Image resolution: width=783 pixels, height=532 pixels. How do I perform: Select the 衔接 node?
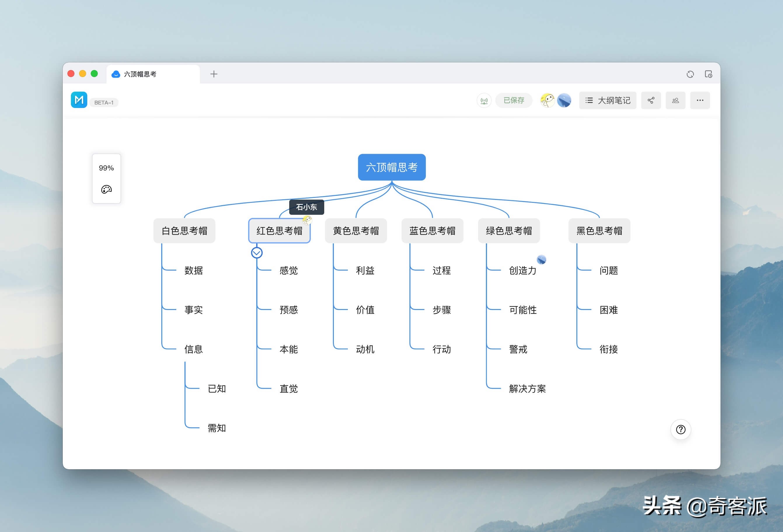(608, 349)
